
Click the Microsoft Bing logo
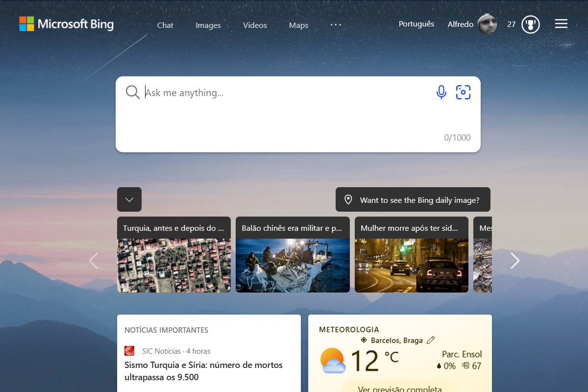[66, 24]
